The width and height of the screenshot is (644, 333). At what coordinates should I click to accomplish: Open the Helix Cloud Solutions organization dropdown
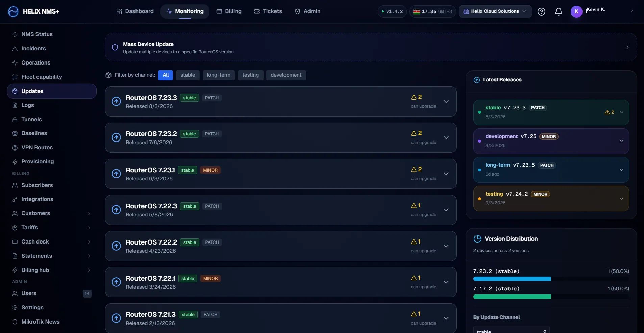coord(495,11)
